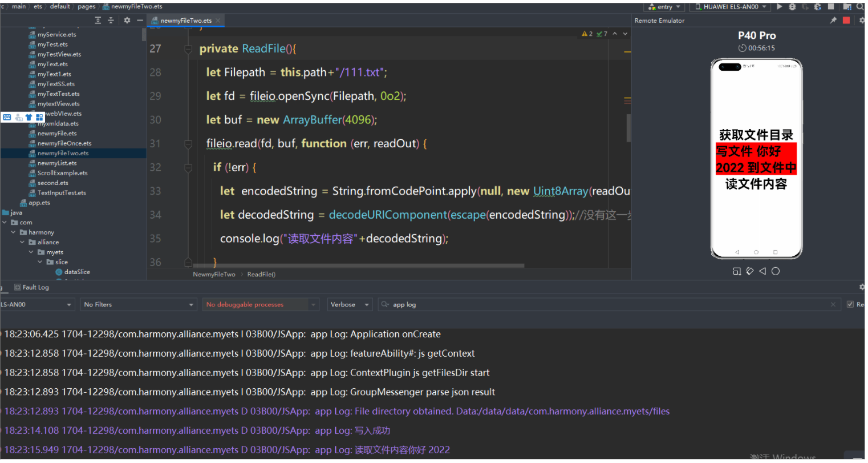Collapse the com folder in tree
The width and height of the screenshot is (868, 463).
(5, 223)
